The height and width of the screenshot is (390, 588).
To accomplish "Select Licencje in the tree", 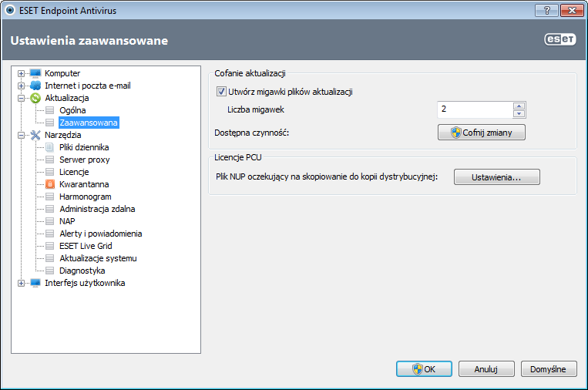I will pyautogui.click(x=74, y=172).
